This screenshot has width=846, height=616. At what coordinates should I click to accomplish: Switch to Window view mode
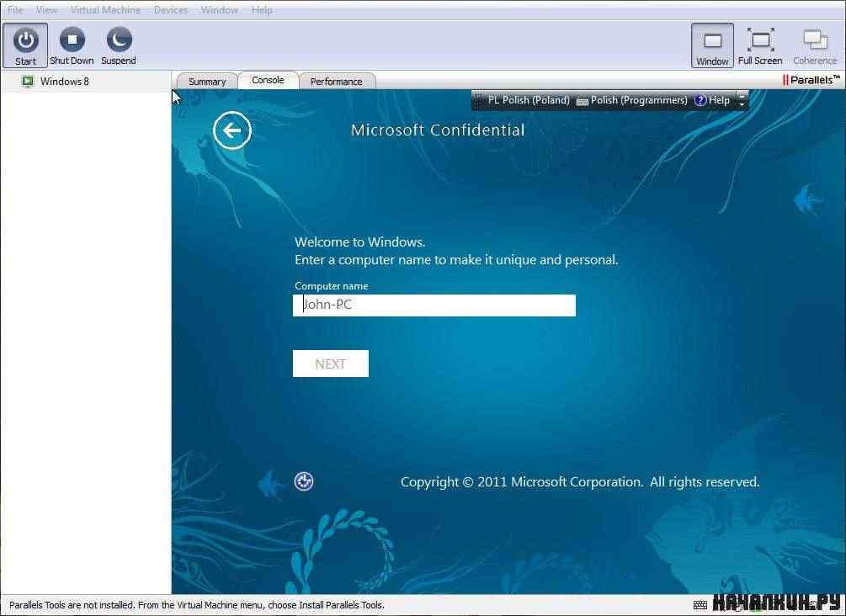pos(712,45)
